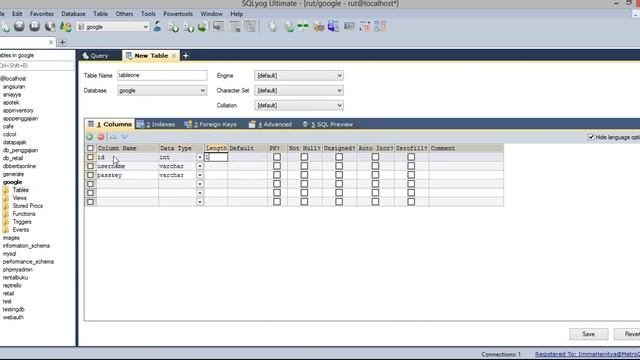This screenshot has height=360, width=640.
Task: Click the blue Query Builder toolbar icon
Action: 333,27
